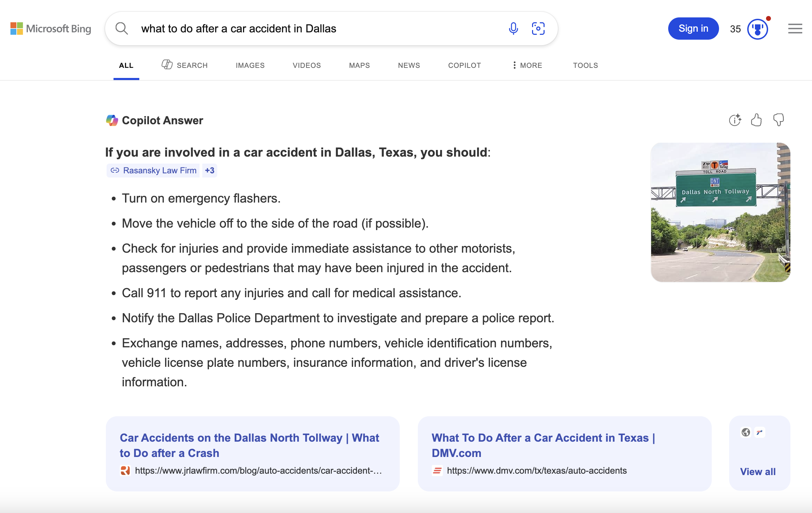Click 'Call 911 to report any injuries' bullet

tap(291, 293)
